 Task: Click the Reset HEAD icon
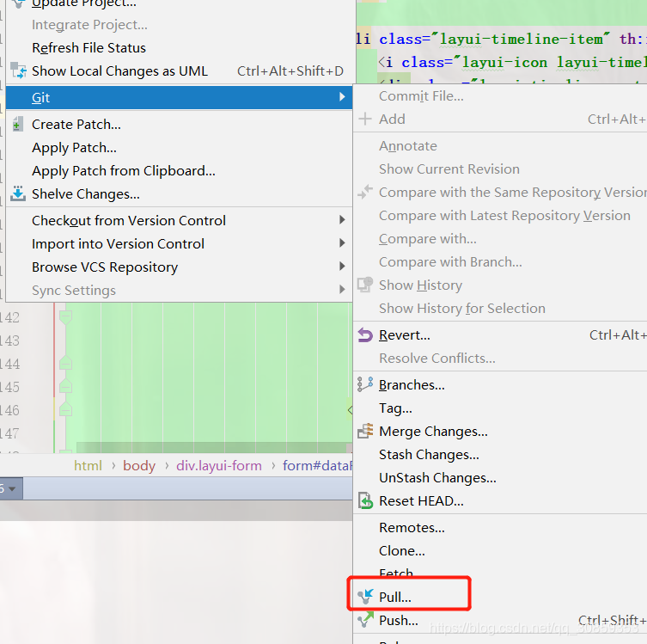pos(365,500)
